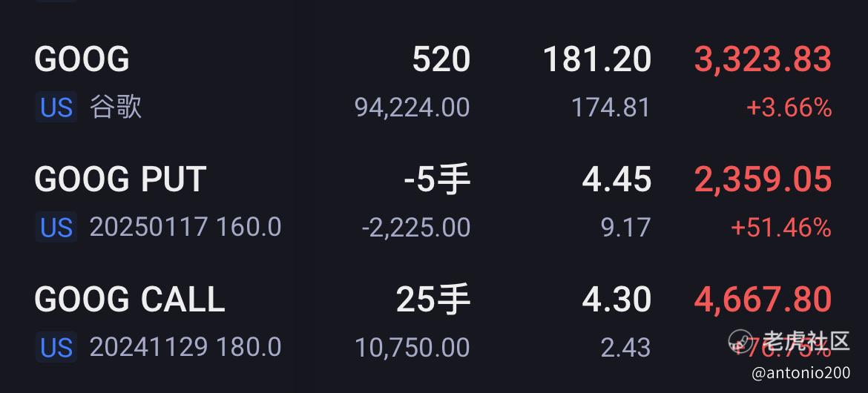Tap the 174.81 average cost
Screen dimensions: 868x393
(x=611, y=108)
